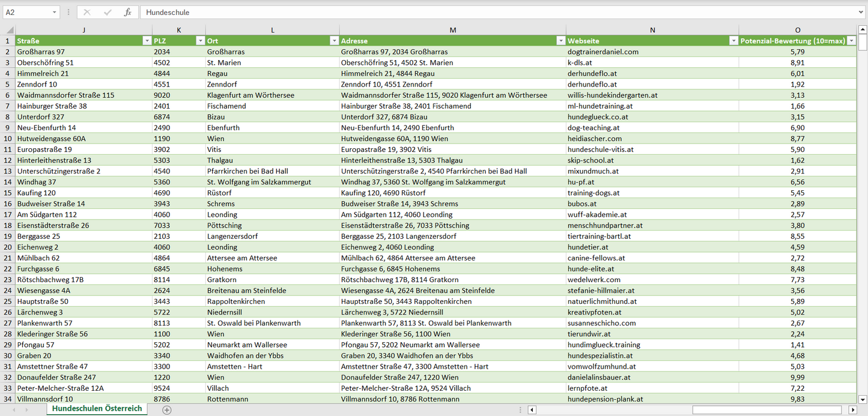Click the horizontal scrollbar right arrow
The image size is (868, 416).
tap(852, 409)
